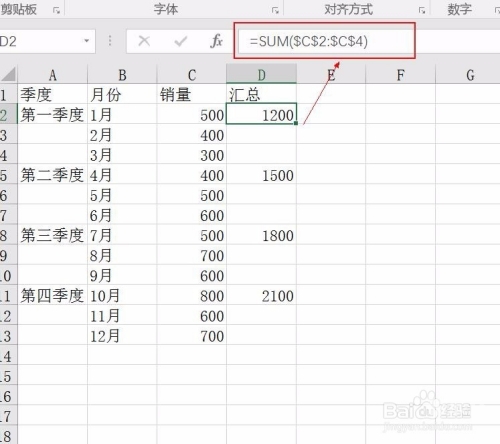Click cell D11 showing 2100
Image resolution: width=500 pixels, height=444 pixels.
[x=261, y=296]
